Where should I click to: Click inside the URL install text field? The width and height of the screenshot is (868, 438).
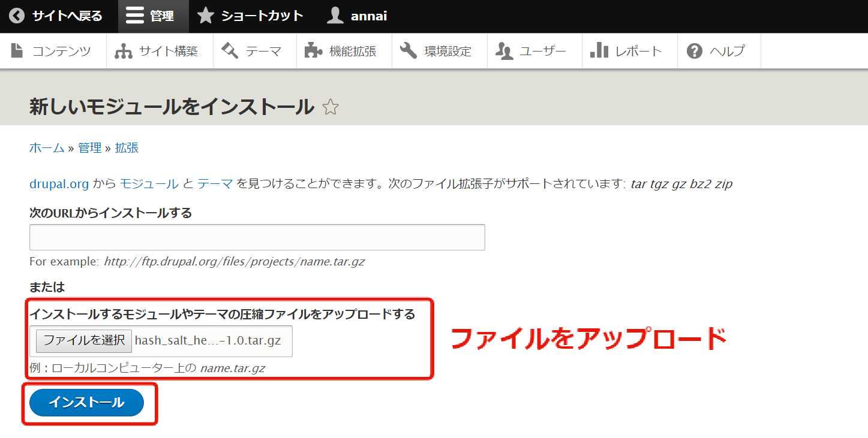pyautogui.click(x=257, y=237)
